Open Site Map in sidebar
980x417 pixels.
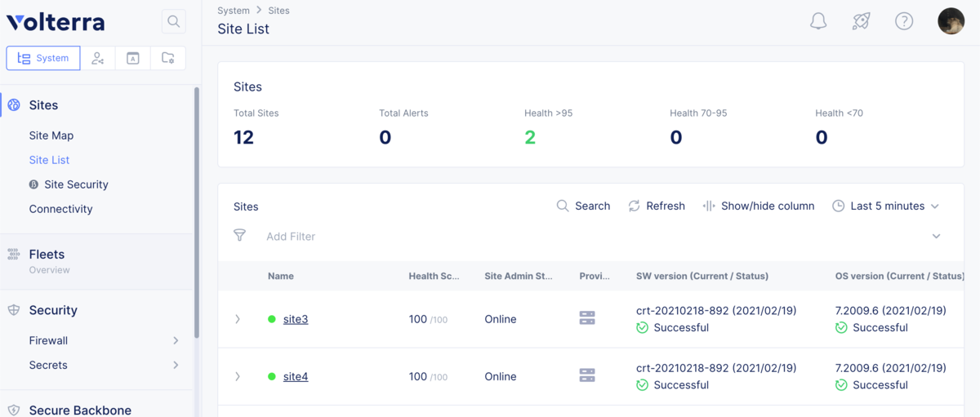point(51,135)
